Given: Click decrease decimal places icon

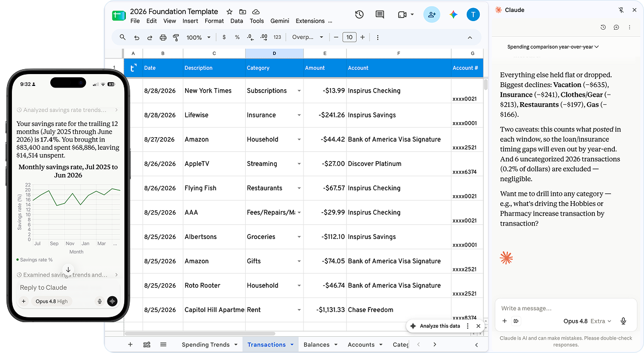Looking at the screenshot, I should tap(250, 37).
